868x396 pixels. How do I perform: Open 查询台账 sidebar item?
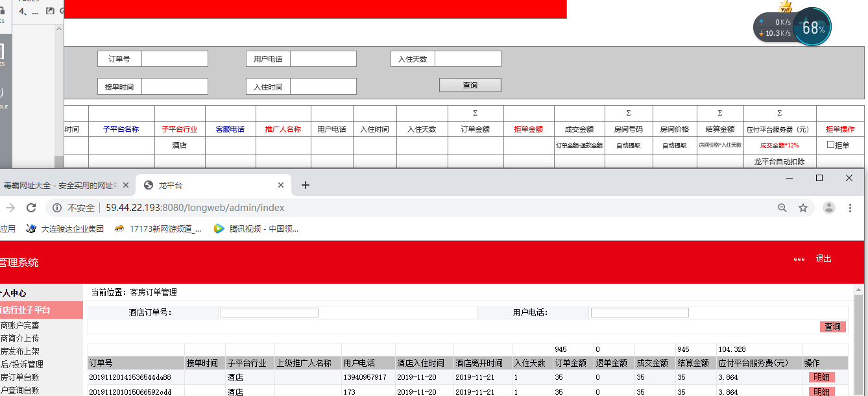coord(19,390)
